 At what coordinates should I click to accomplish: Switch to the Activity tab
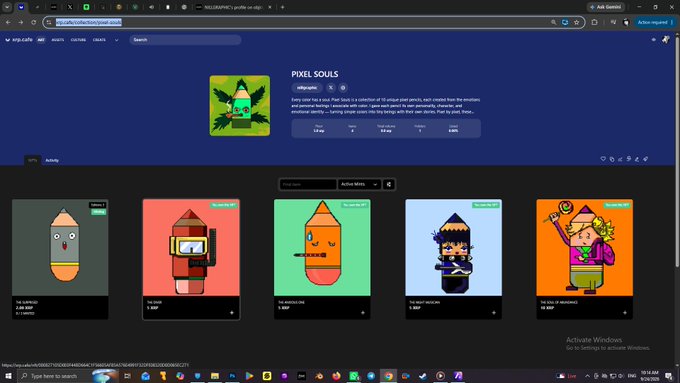coord(52,160)
